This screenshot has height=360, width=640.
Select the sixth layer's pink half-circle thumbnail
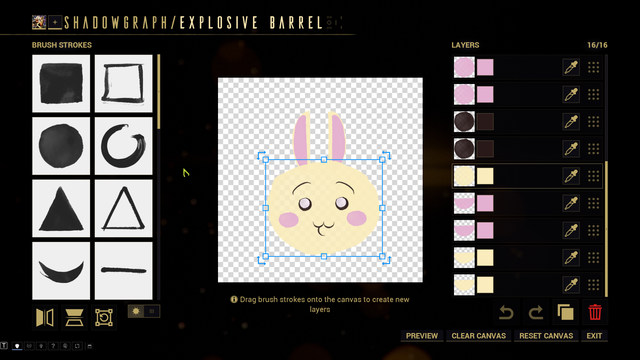[464, 203]
